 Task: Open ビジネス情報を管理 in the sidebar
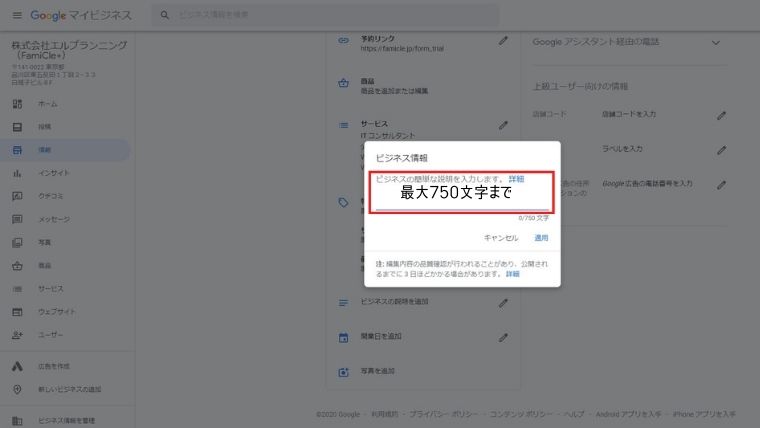pos(65,420)
